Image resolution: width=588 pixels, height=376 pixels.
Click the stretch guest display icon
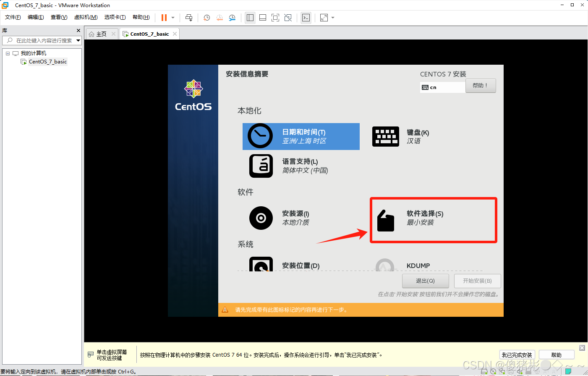pos(324,18)
